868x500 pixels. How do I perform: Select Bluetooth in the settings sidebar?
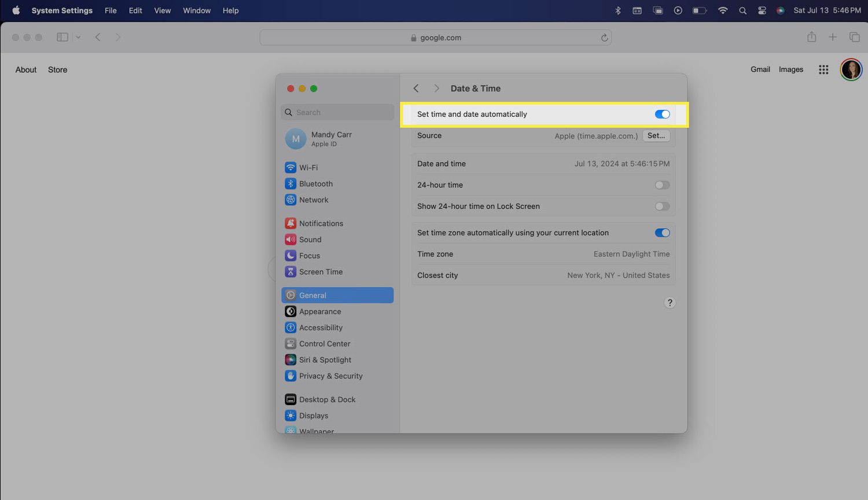point(315,184)
